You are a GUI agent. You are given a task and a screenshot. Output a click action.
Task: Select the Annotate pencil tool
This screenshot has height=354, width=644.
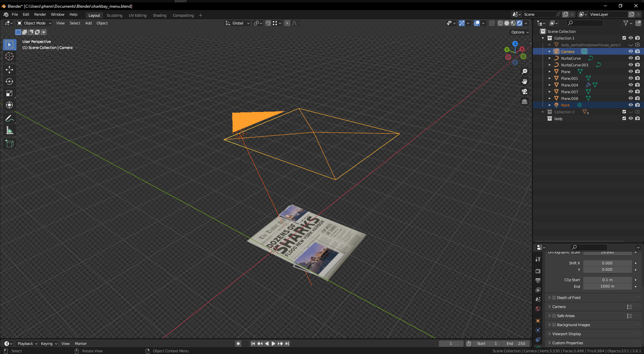(9, 118)
